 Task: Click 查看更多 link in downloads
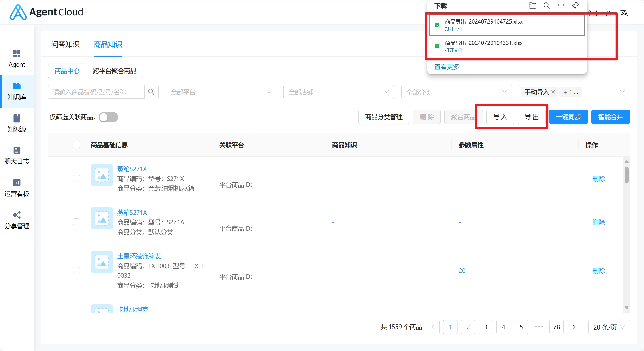tap(447, 67)
